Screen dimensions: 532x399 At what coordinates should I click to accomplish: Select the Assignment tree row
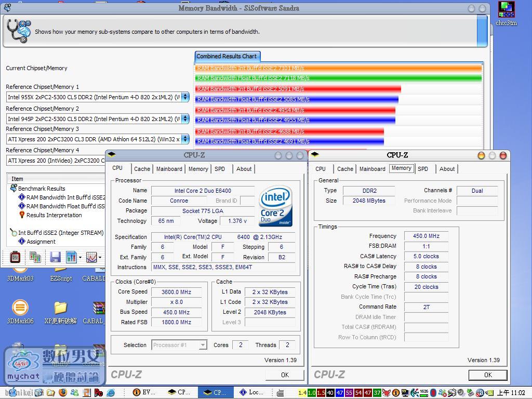(x=41, y=242)
